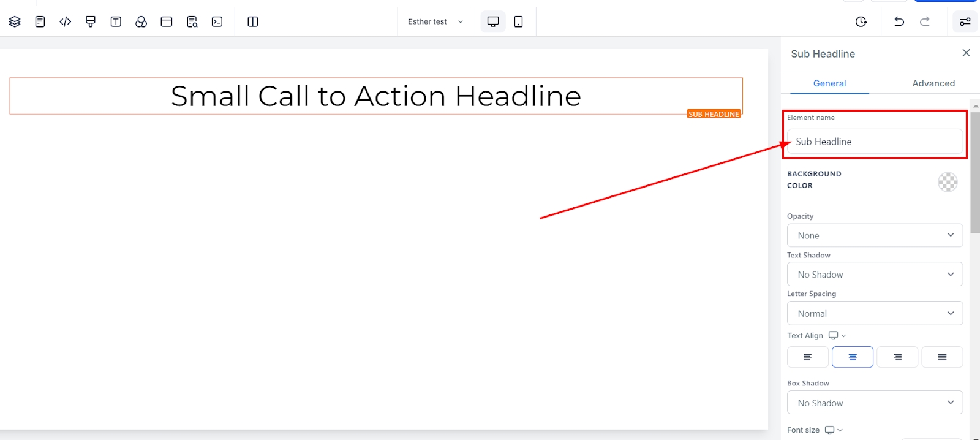Viewport: 980px width, 440px height.
Task: Open the Esther test page selector
Action: [435, 22]
